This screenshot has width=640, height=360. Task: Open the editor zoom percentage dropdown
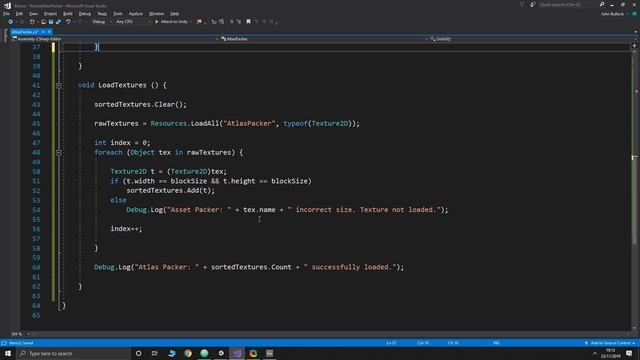point(20,334)
